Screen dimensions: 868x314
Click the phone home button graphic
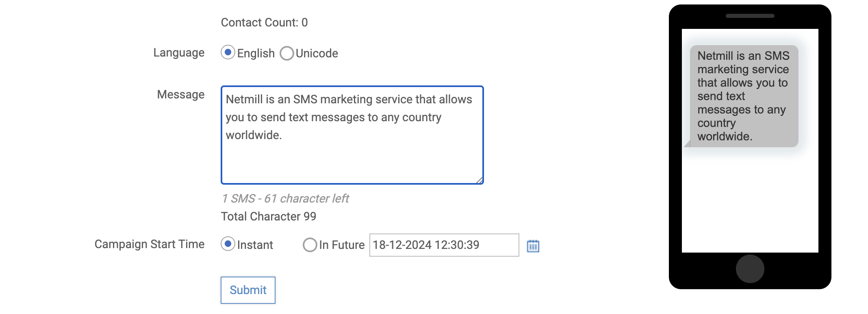click(x=750, y=268)
